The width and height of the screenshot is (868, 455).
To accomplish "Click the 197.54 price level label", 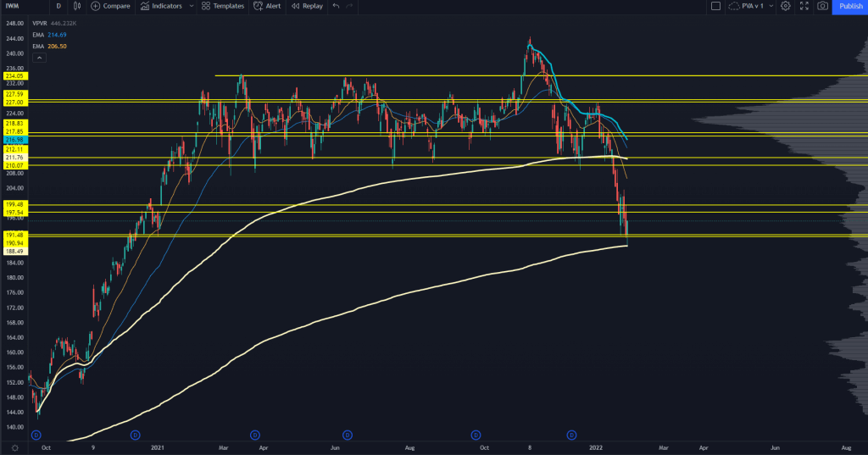I will [15, 213].
